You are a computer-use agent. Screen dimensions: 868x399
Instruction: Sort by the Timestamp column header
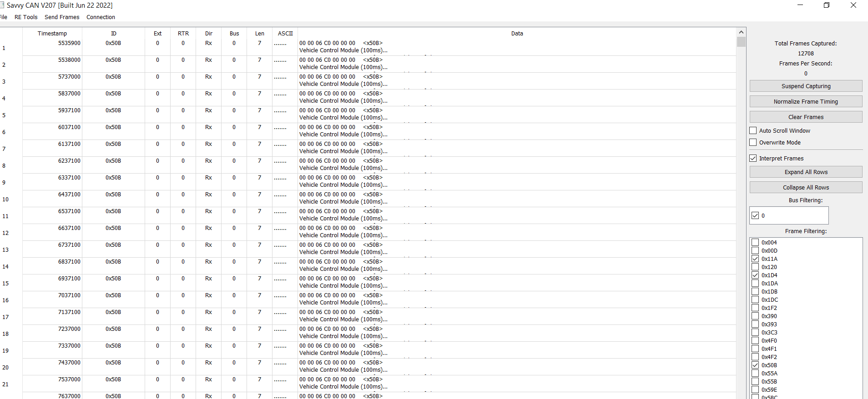point(52,34)
